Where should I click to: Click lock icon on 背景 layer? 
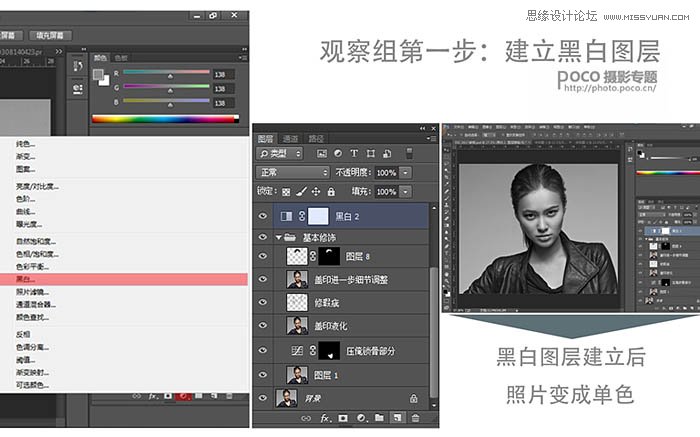413,398
